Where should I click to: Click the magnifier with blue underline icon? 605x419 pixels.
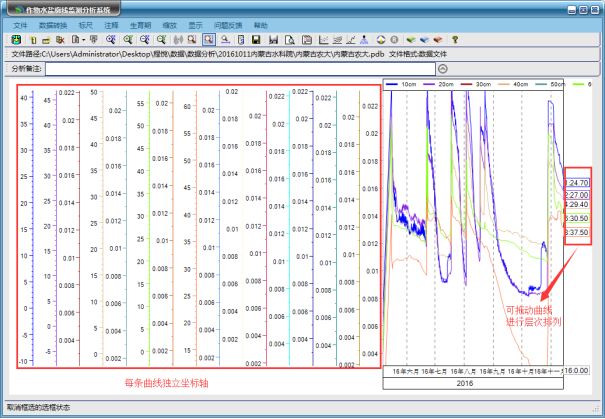coord(226,39)
